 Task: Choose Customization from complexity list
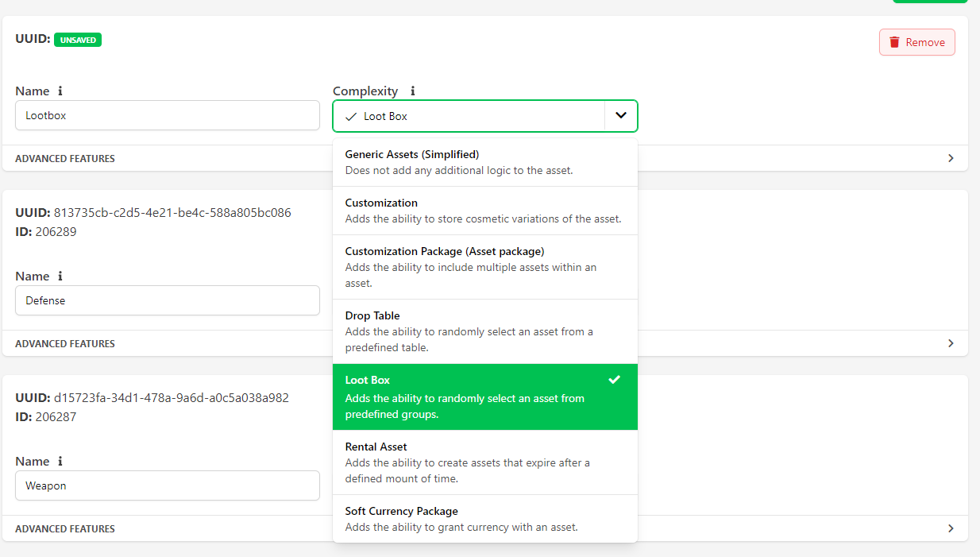click(x=484, y=211)
